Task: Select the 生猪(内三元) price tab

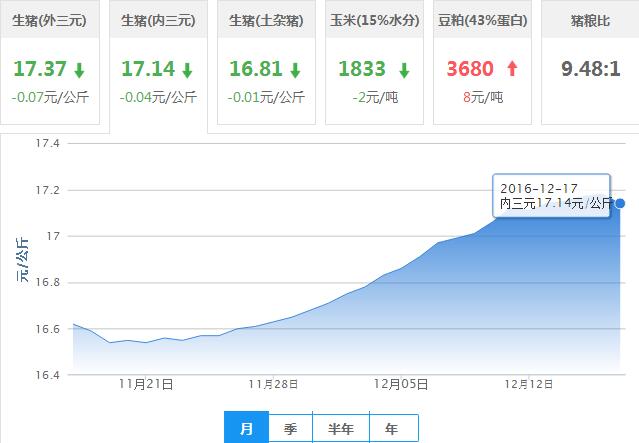Action: point(159,65)
